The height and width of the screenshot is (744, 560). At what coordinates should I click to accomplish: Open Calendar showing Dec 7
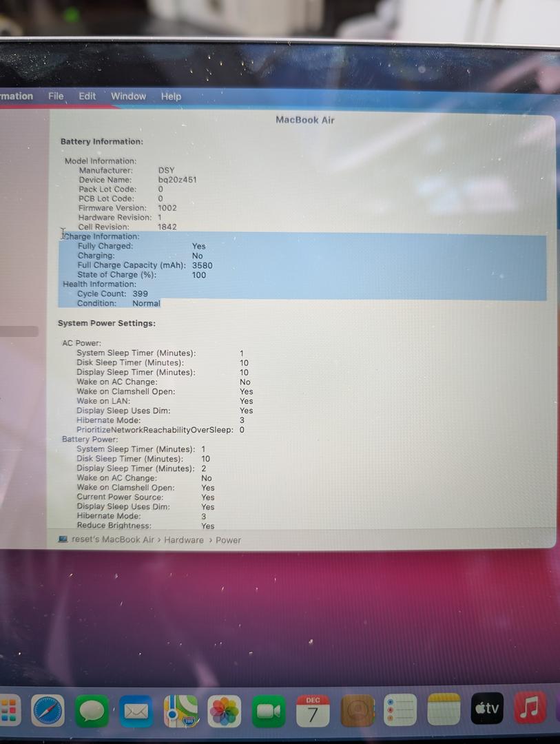[x=313, y=711]
